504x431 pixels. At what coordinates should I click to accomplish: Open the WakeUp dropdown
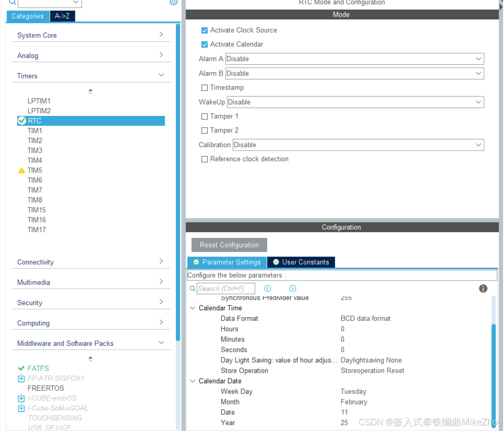(x=355, y=102)
